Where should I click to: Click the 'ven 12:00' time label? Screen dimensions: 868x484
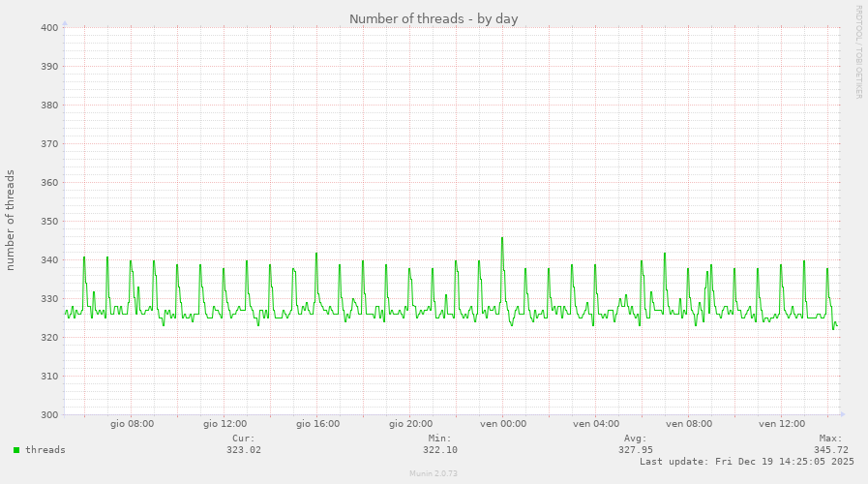782,424
